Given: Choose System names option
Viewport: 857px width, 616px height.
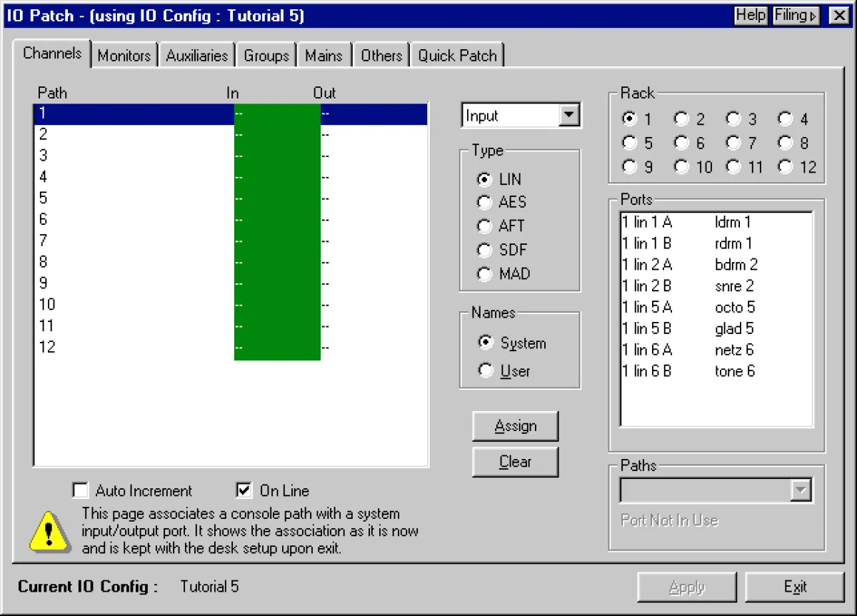Looking at the screenshot, I should tap(512, 343).
